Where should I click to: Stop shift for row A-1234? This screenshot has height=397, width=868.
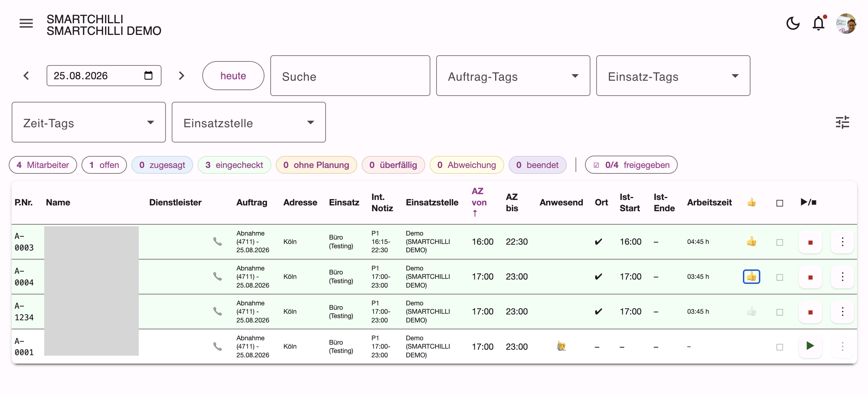(811, 312)
